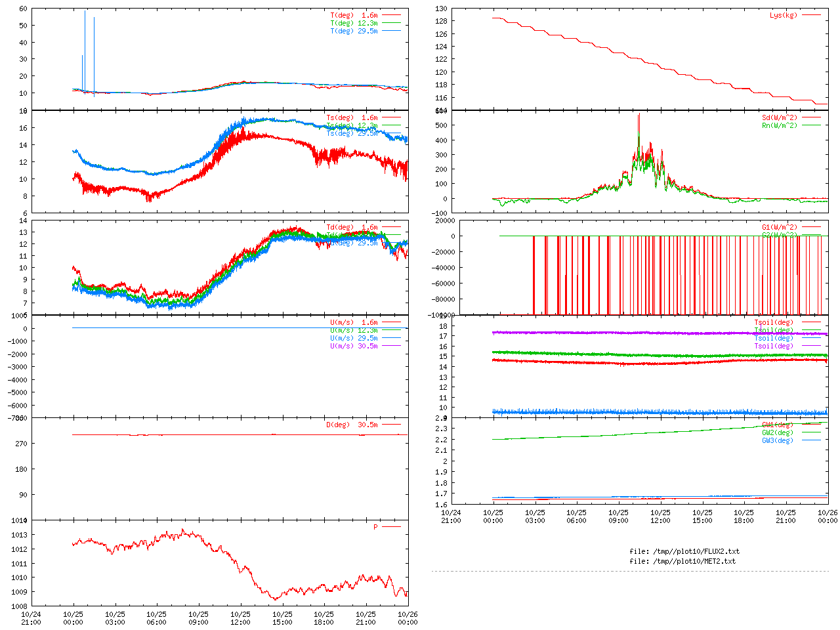Click the purple "Tsoil(deg)" legend label
840x630 pixels.
click(x=774, y=346)
